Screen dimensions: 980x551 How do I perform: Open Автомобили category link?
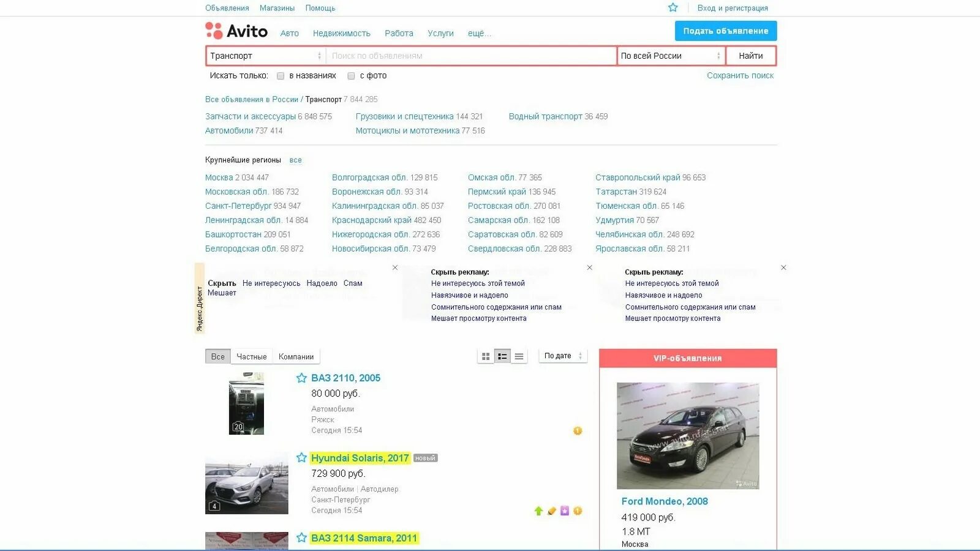(x=229, y=130)
